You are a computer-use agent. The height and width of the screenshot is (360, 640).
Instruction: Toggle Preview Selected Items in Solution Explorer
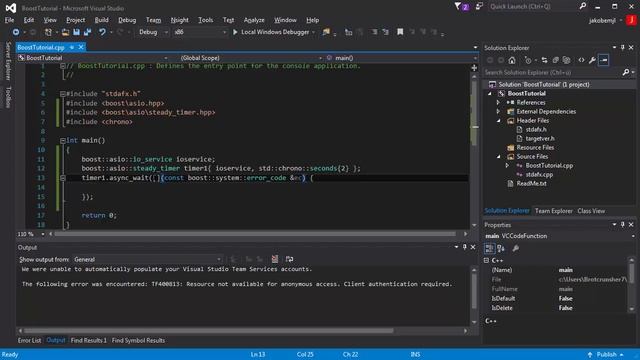(604, 60)
